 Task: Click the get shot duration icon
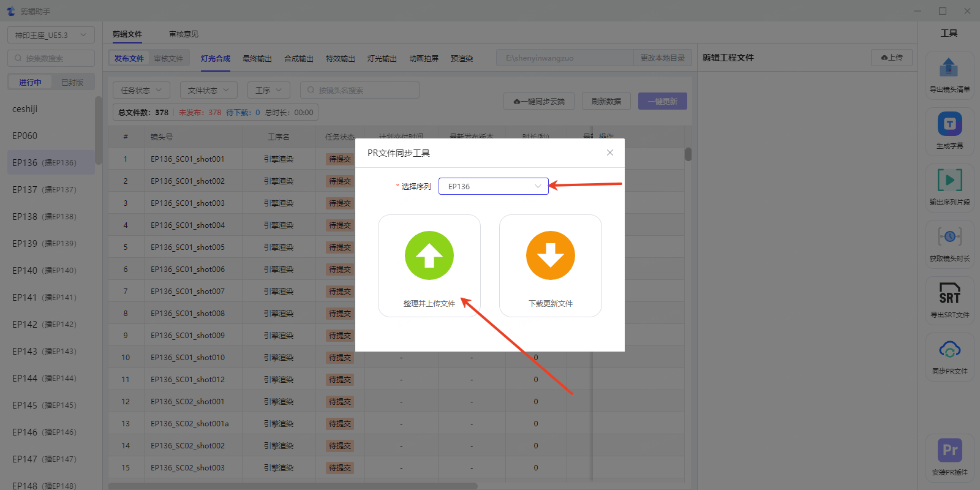click(x=949, y=237)
